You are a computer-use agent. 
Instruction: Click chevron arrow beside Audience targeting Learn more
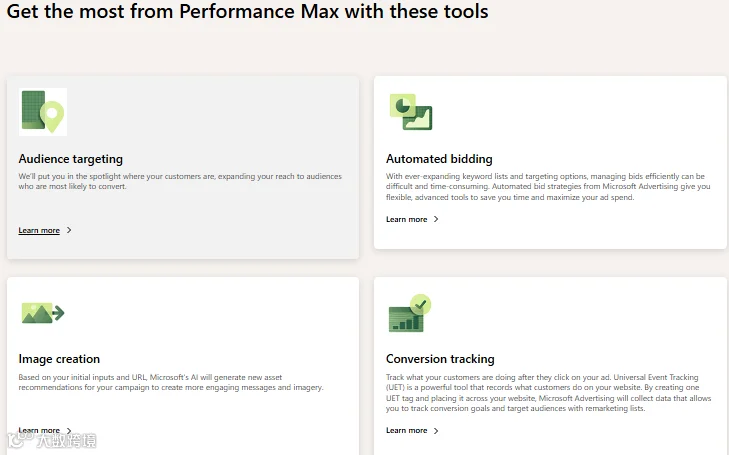pos(69,230)
